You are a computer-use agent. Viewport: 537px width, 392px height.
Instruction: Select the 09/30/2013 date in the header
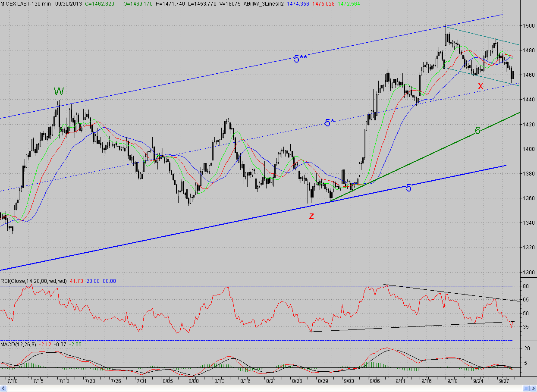coord(69,4)
